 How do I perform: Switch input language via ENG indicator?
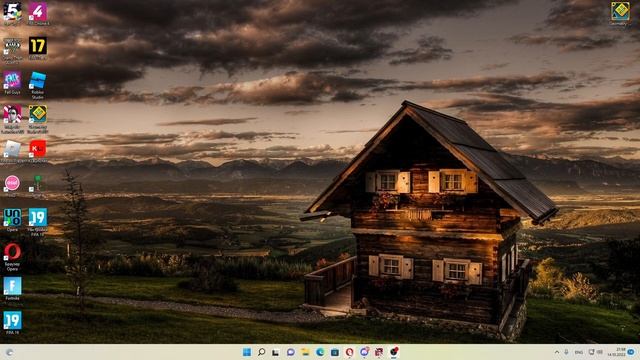coord(579,352)
